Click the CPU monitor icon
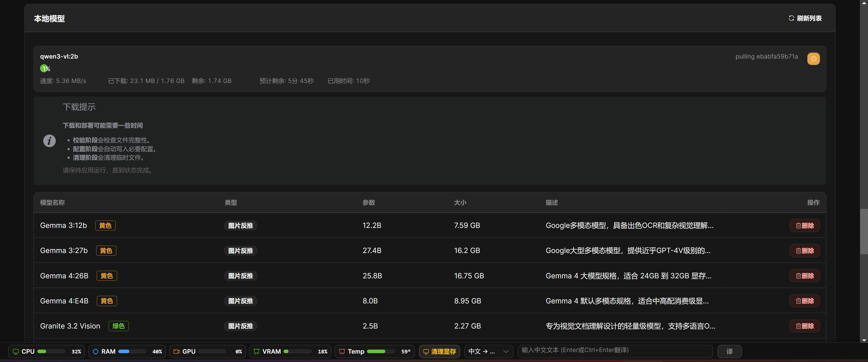Image resolution: width=868 pixels, height=362 pixels. (x=16, y=352)
